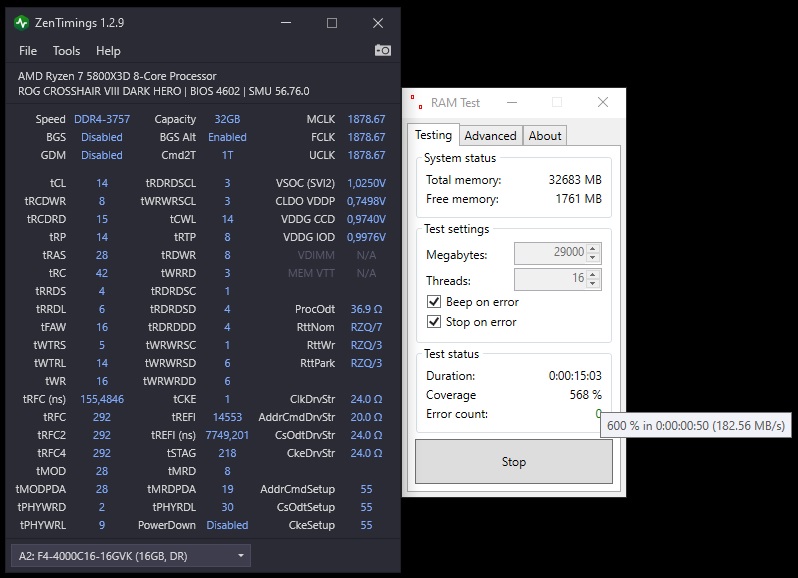
Task: Click the tSTAG 218 value
Action: (227, 453)
